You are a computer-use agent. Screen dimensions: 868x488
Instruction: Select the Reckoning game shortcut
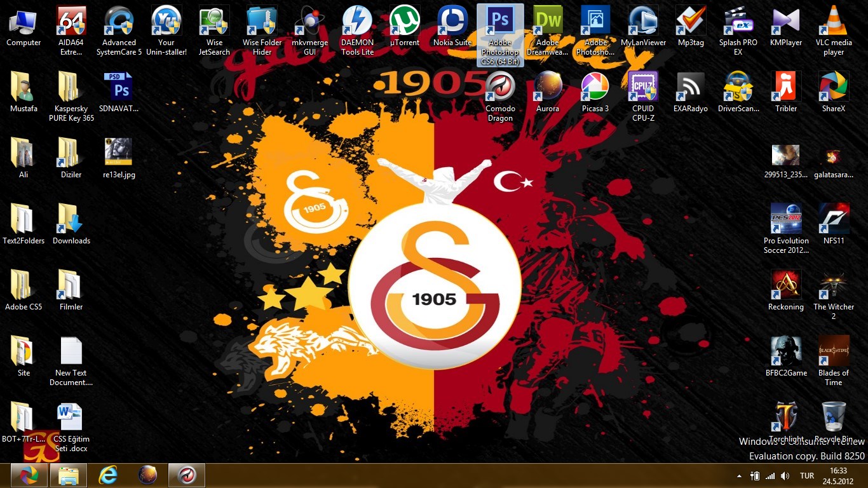click(786, 291)
